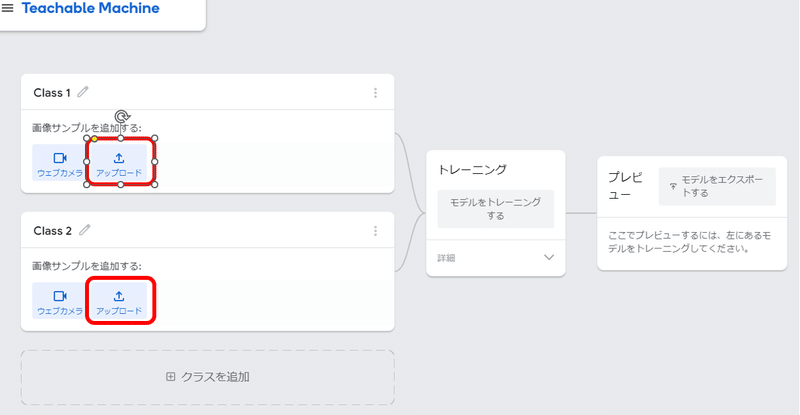The image size is (800, 415).
Task: Click the モデルをトレーニングする button
Action: click(495, 209)
